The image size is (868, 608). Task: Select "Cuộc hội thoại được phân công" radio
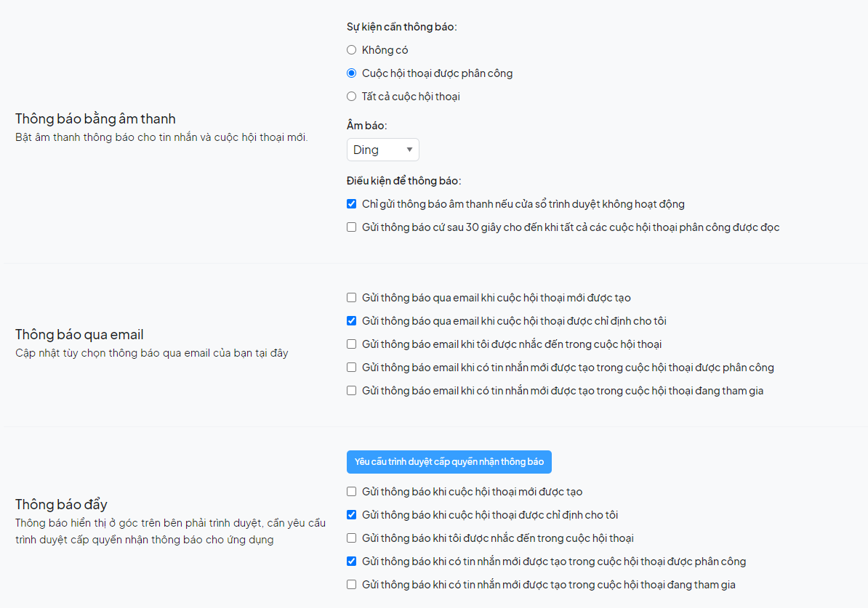click(x=352, y=73)
